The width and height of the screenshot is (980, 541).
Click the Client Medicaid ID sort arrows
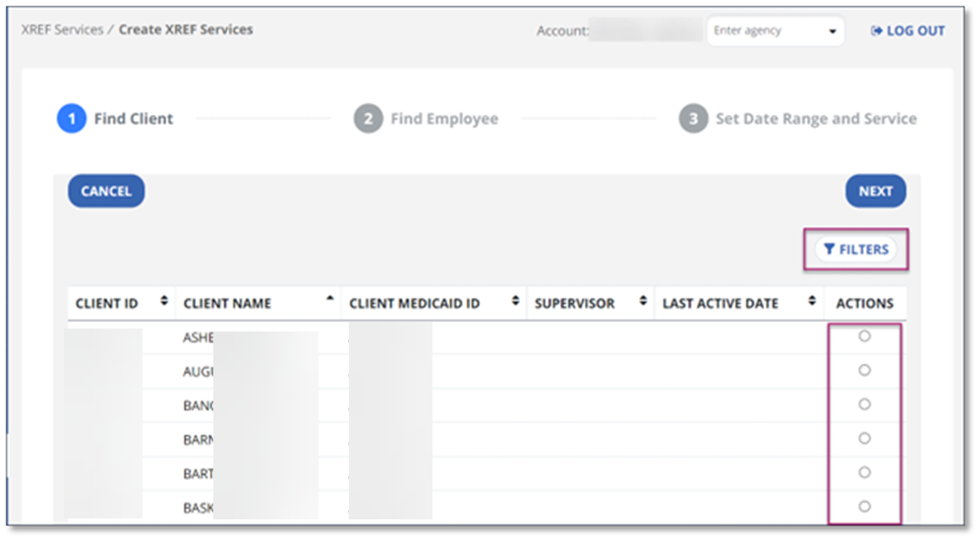click(515, 302)
